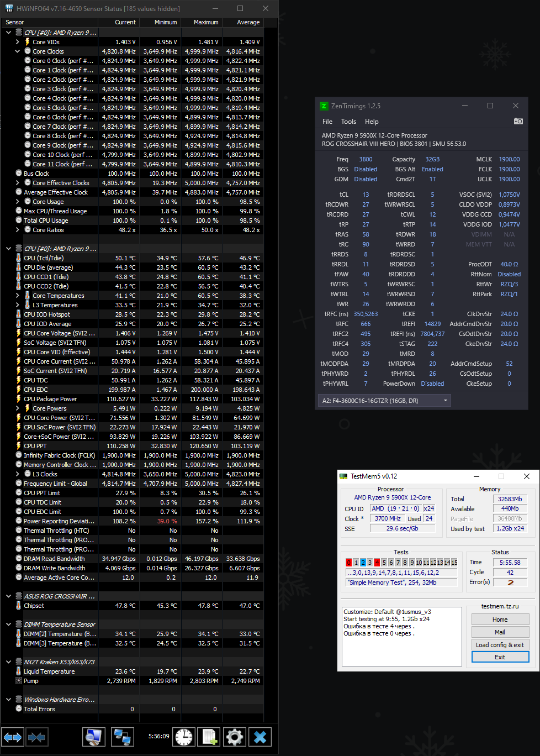Click the ZenTimings title bar Z logo
The height and width of the screenshot is (756, 540).
point(324,106)
